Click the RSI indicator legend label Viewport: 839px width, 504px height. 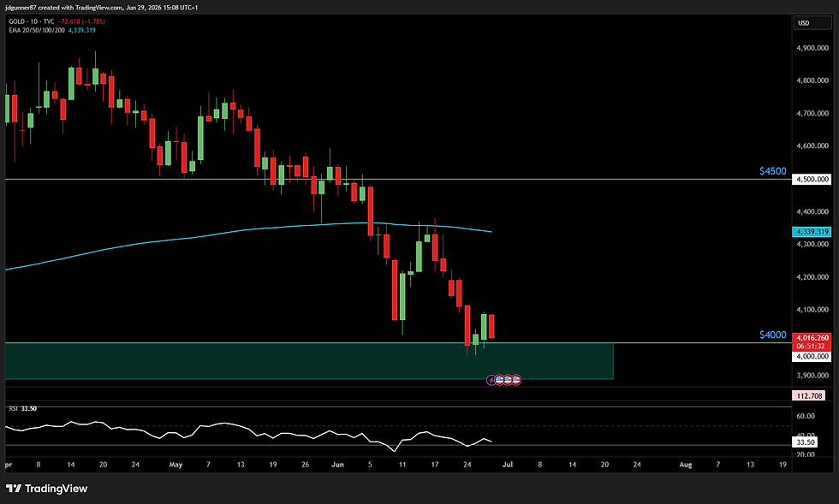[x=14, y=409]
